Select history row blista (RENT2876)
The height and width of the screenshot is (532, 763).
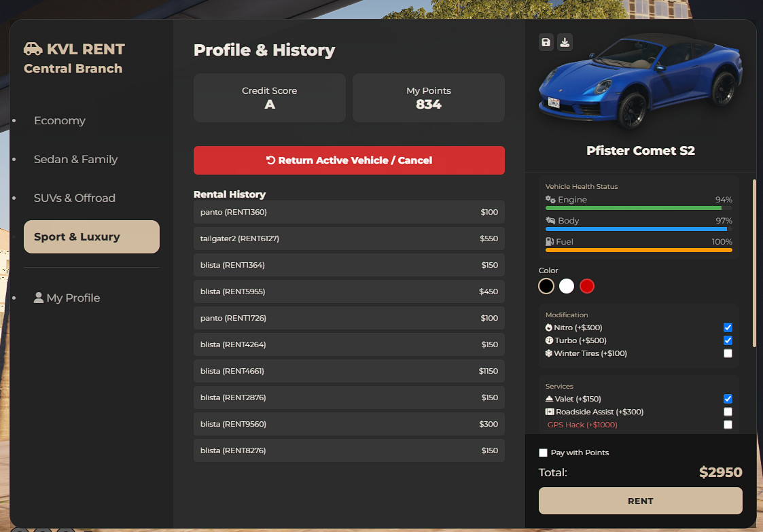pos(349,397)
